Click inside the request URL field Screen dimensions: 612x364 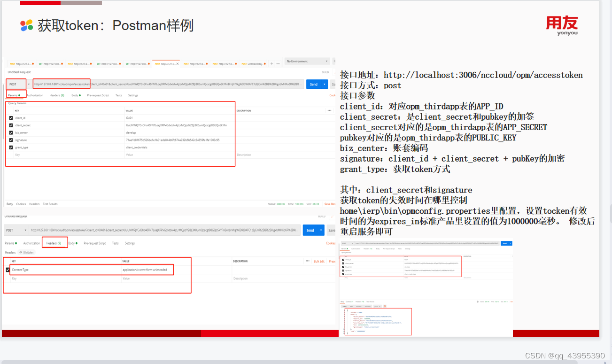pyautogui.click(x=141, y=84)
